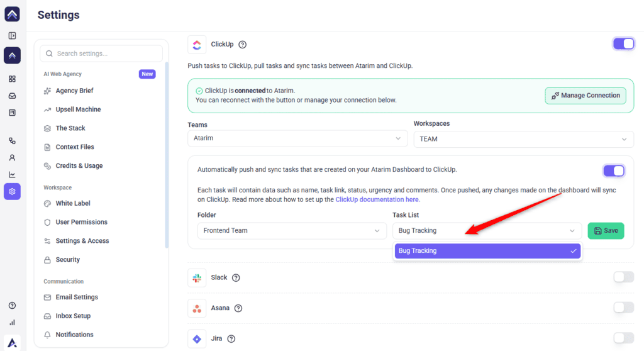Toggle the sidebar panel collapse icon
This screenshot has height=351, width=644.
coord(13,36)
